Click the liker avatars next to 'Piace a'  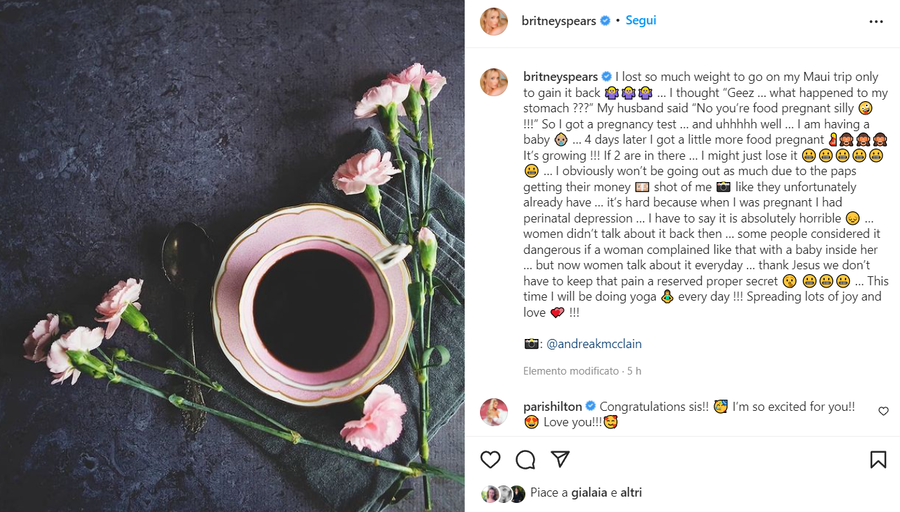tap(503, 493)
